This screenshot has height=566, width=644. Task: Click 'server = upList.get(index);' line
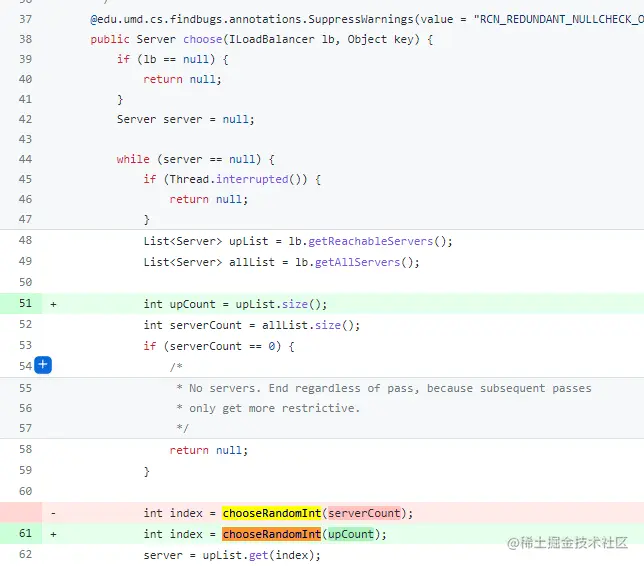point(232,555)
